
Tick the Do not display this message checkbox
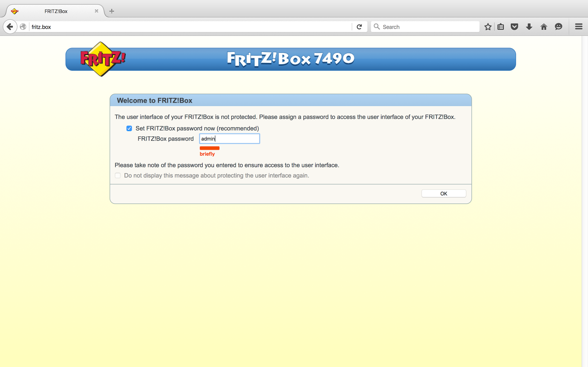pyautogui.click(x=118, y=176)
